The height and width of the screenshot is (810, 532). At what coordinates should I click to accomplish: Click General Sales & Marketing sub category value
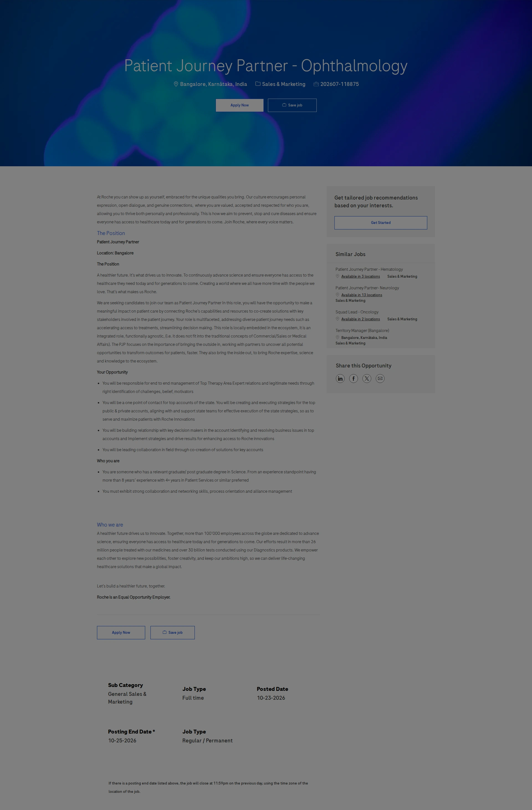click(x=127, y=698)
